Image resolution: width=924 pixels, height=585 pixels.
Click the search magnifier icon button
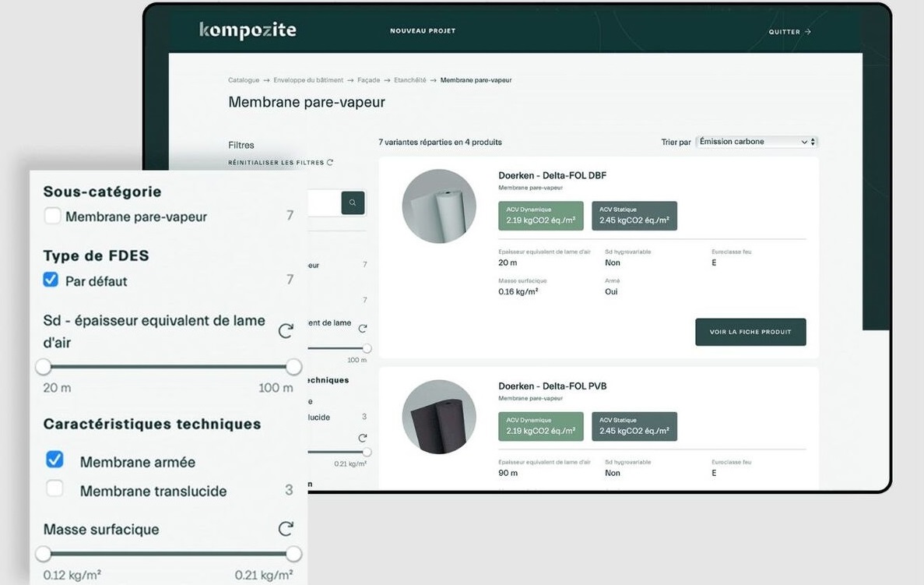[353, 203]
